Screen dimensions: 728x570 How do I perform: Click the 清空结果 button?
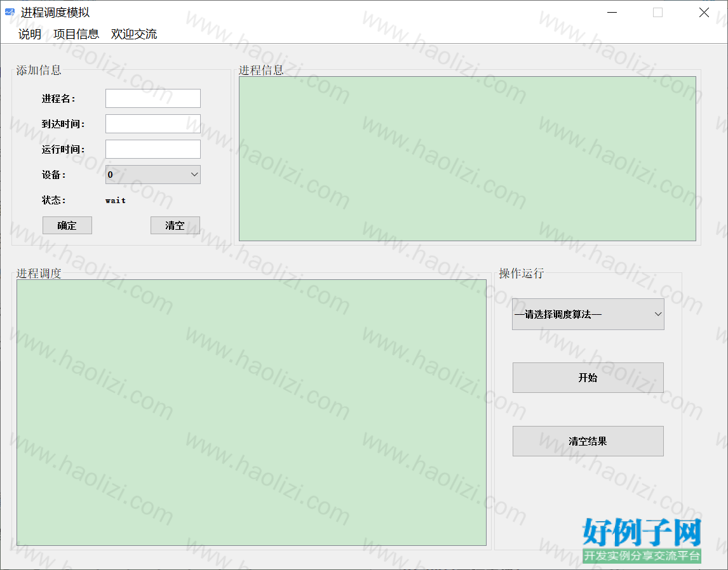588,441
